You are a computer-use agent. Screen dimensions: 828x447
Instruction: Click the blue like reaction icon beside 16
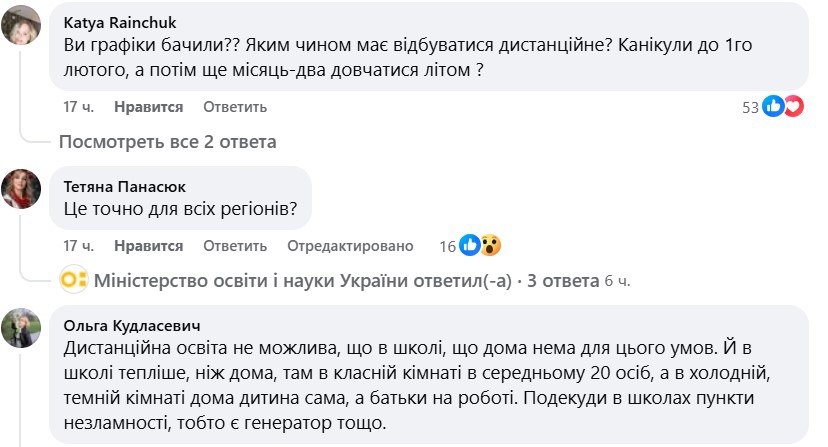(x=469, y=245)
